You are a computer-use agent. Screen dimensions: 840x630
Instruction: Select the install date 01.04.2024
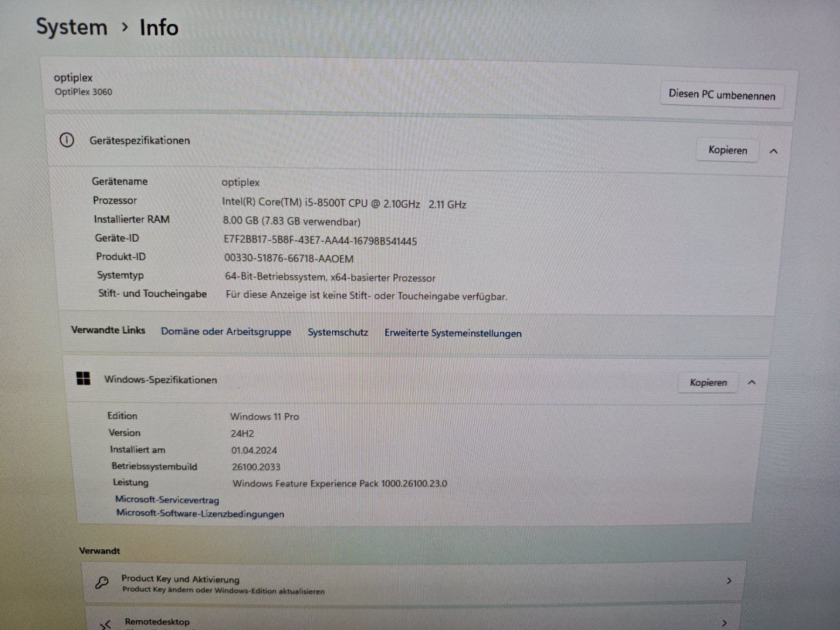coord(254,450)
